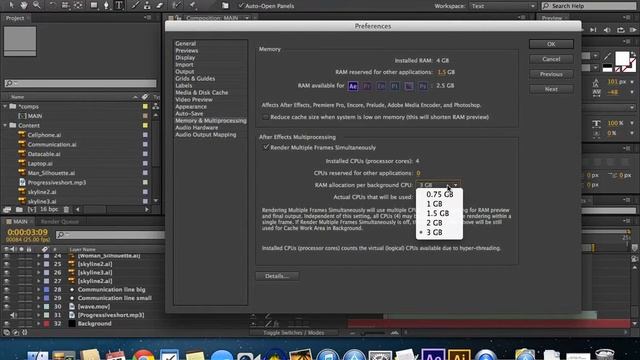This screenshot has width=640, height=360.
Task: Expand the Background layer properties
Action: pyautogui.click(x=38, y=324)
